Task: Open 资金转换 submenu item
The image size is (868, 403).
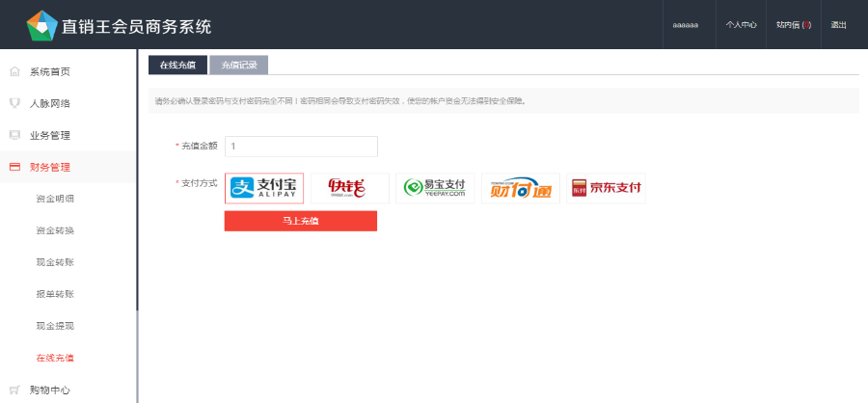Action: (55, 230)
